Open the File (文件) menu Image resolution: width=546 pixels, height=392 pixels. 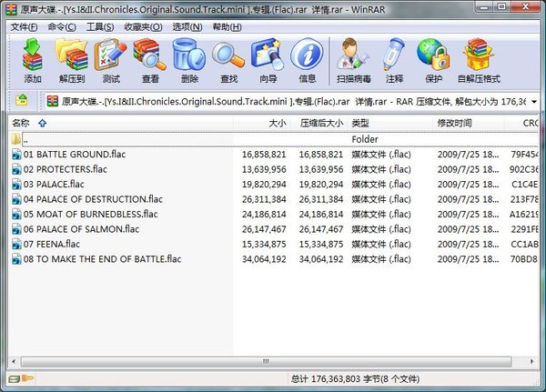[24, 27]
